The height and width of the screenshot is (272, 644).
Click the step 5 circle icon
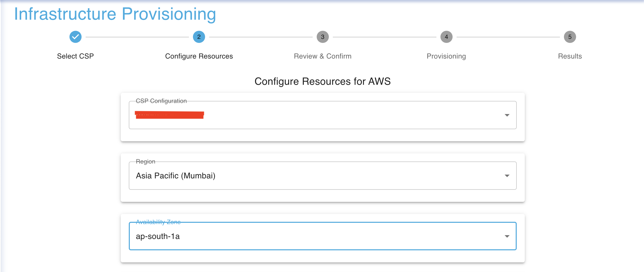coord(570,37)
